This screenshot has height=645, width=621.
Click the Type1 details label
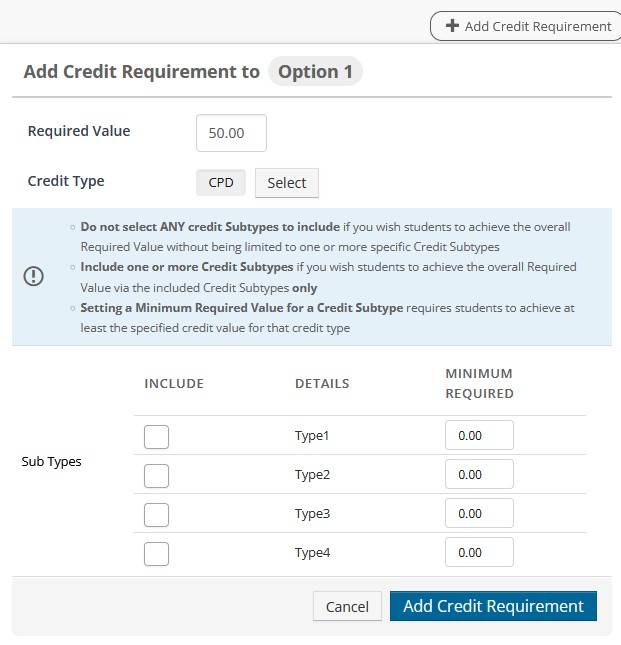(x=312, y=436)
